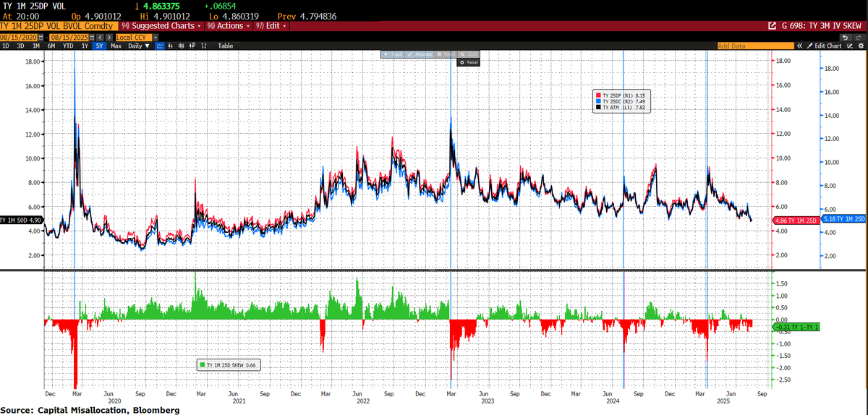
Task: Click the red 4.86 TY 1M 25D label
Action: pos(795,219)
